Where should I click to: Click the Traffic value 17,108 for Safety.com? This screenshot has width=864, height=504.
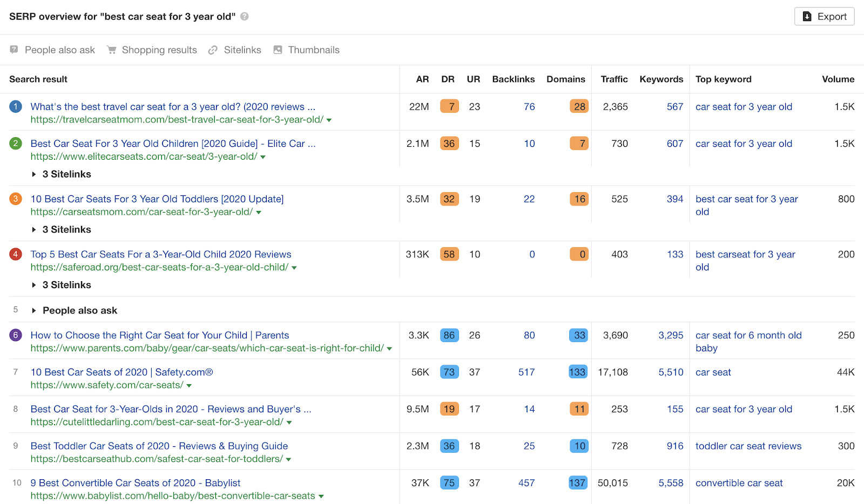tap(613, 372)
